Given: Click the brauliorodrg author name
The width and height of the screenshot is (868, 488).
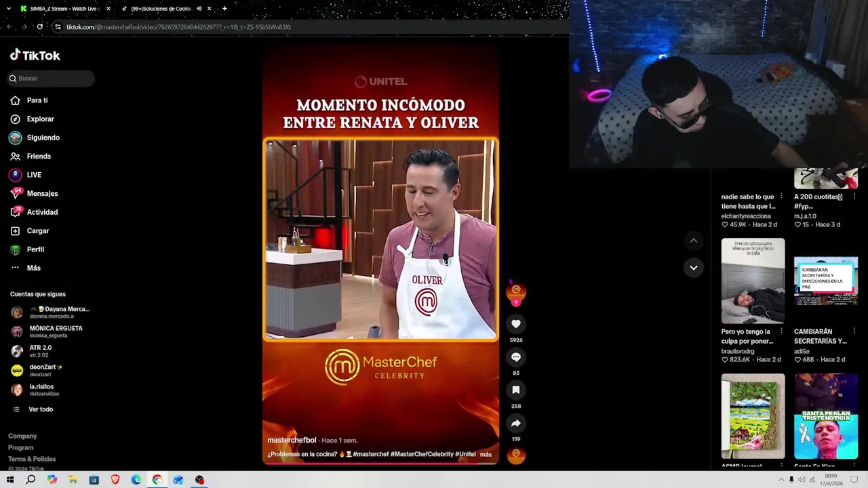Looking at the screenshot, I should click(x=738, y=351).
